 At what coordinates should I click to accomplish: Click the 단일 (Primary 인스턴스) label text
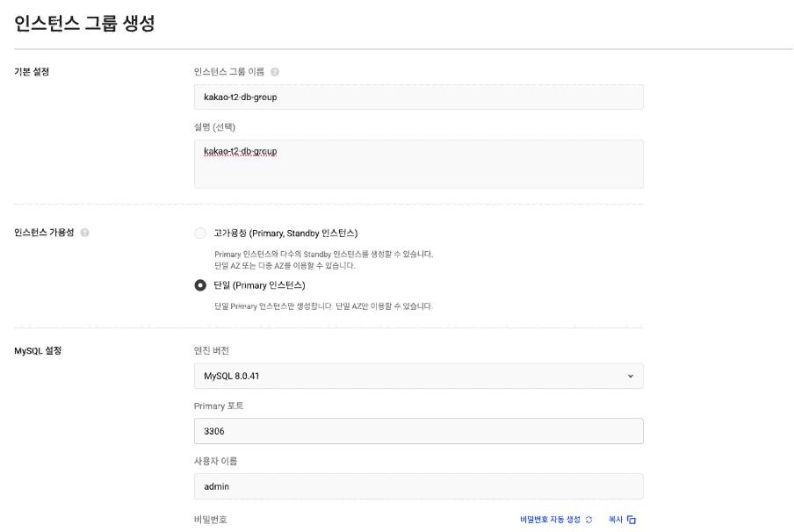tap(259, 285)
